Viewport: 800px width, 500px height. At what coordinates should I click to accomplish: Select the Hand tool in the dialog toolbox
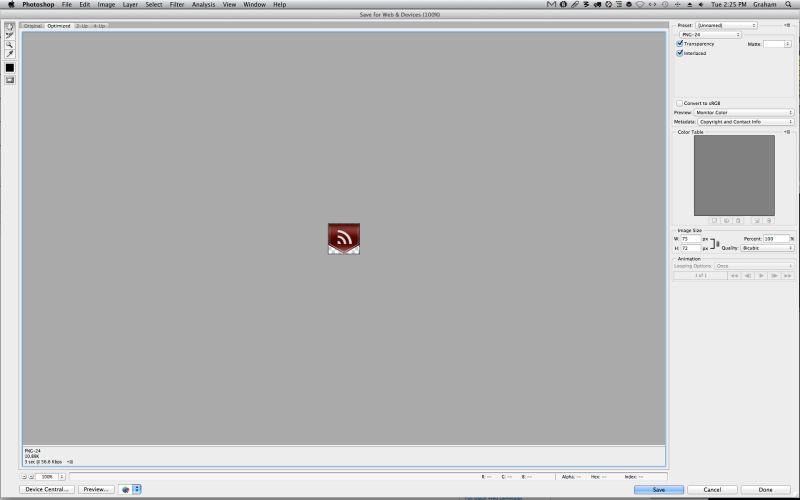pyautogui.click(x=9, y=26)
